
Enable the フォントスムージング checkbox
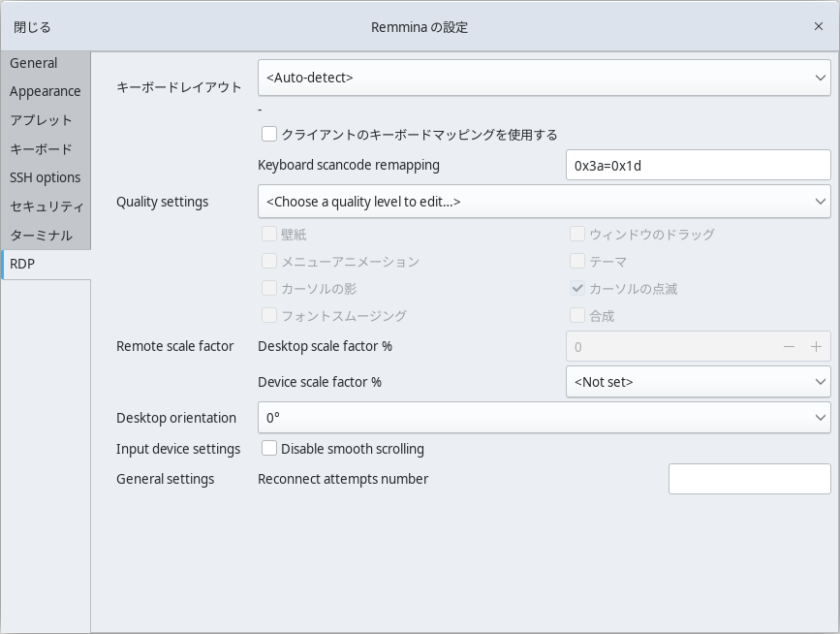268,315
